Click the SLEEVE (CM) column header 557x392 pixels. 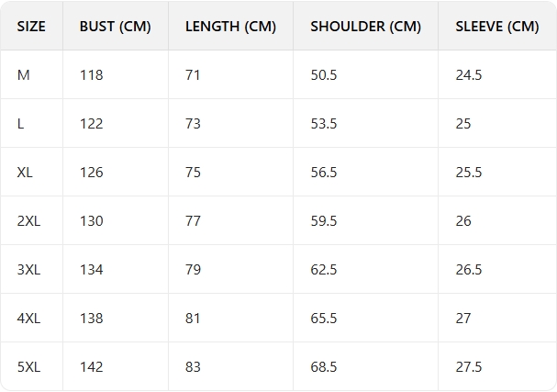click(496, 27)
